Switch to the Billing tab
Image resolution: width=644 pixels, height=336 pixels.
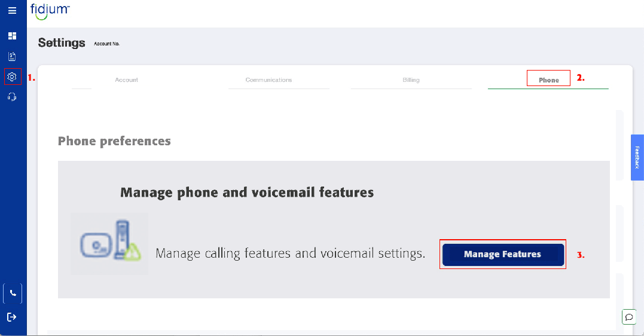[411, 80]
